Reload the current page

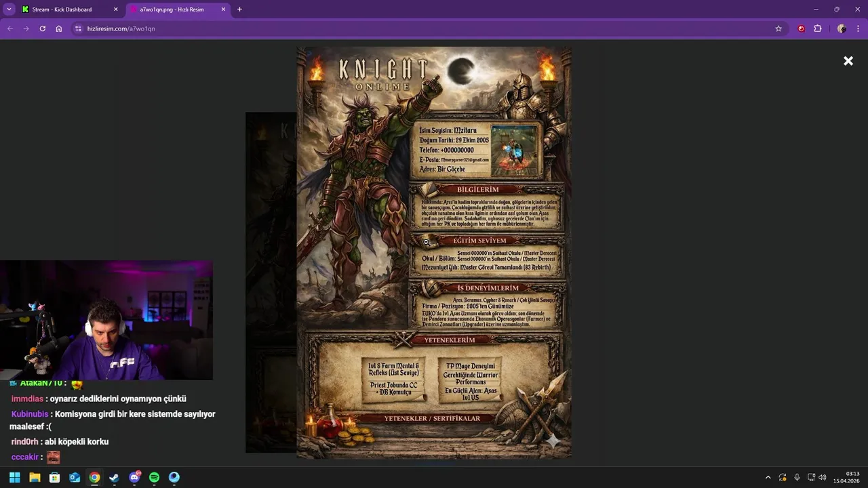(42, 28)
